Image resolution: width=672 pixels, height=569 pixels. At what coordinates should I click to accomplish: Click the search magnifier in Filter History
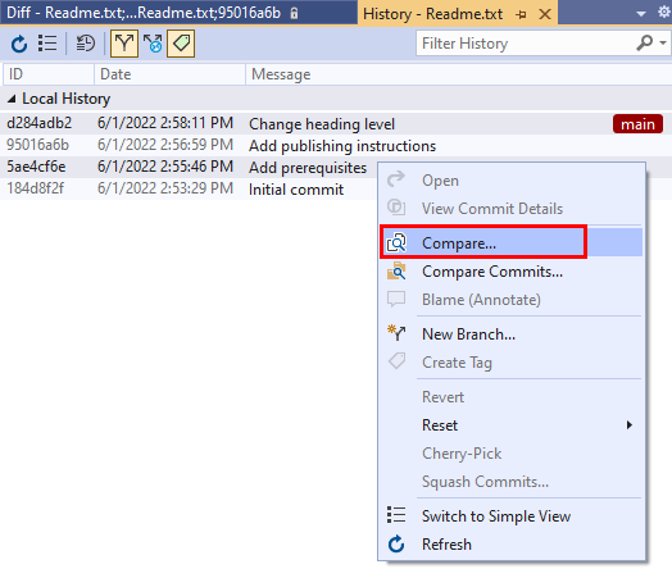click(x=645, y=43)
